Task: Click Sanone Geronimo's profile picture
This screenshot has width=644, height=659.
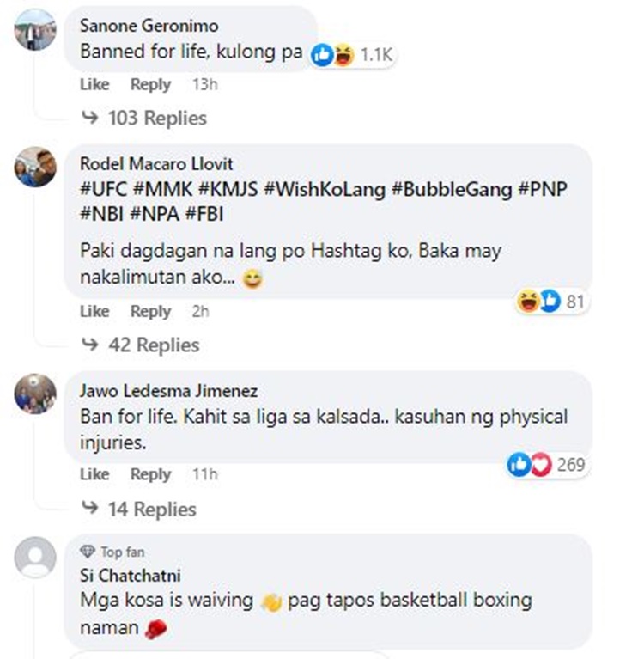Action: (x=36, y=31)
